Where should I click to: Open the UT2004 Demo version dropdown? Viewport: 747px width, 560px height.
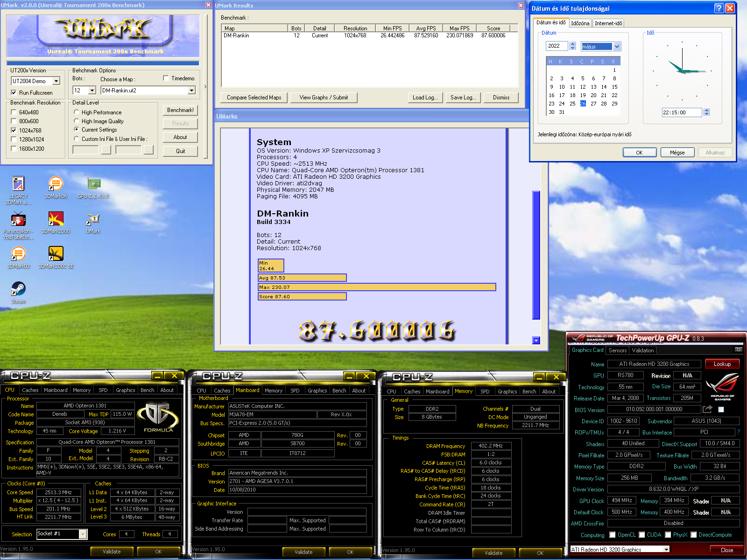pyautogui.click(x=56, y=81)
